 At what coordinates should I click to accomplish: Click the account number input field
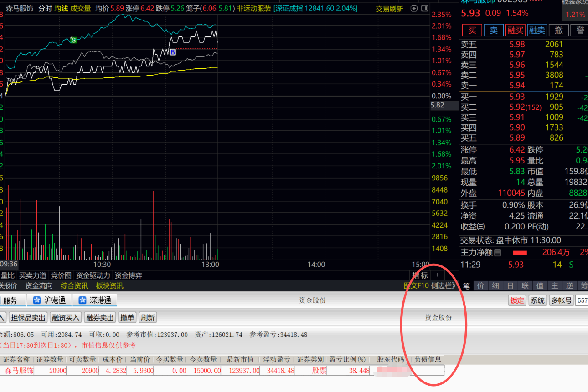click(582, 300)
